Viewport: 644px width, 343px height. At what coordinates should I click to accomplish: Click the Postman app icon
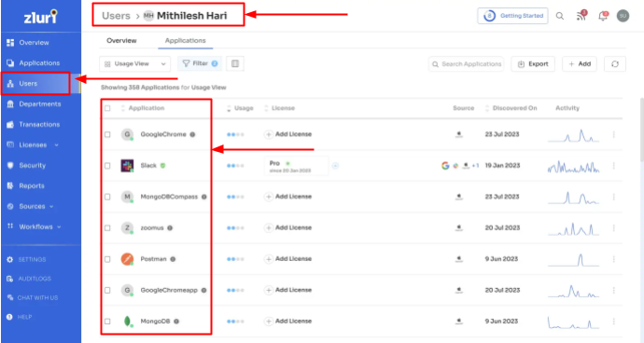127,259
